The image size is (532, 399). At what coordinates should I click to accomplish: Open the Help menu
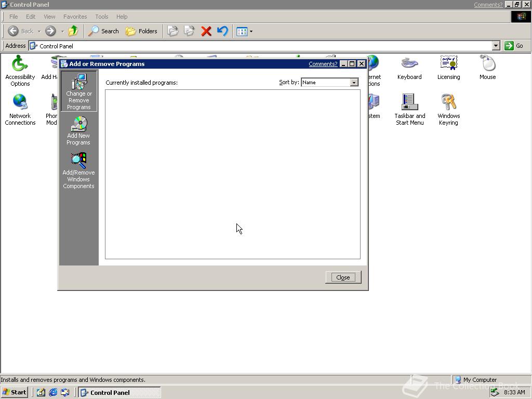pyautogui.click(x=122, y=17)
